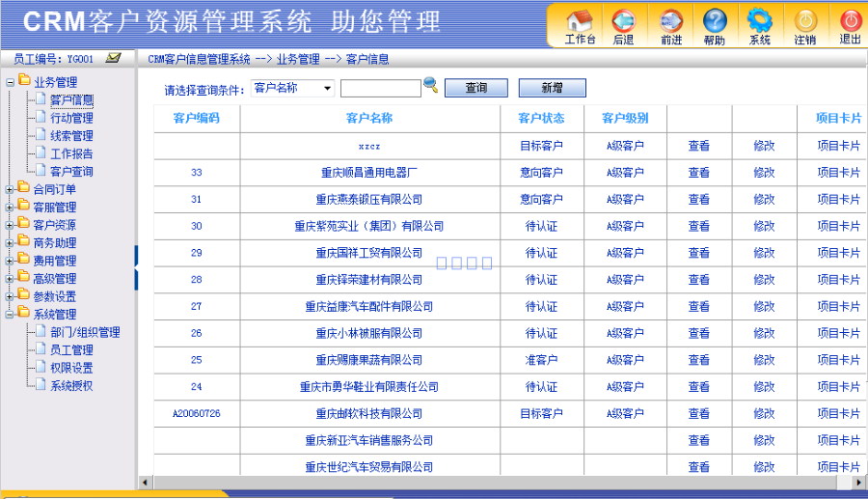Viewport: 868px width, 499px height.
Task: Click the 客服管理 folder icon
Action: coord(23,205)
